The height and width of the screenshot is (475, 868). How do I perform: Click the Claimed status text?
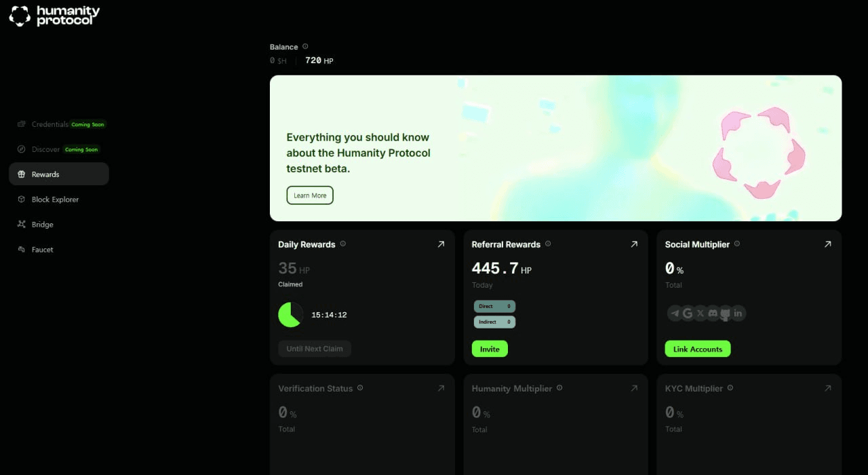click(x=290, y=284)
